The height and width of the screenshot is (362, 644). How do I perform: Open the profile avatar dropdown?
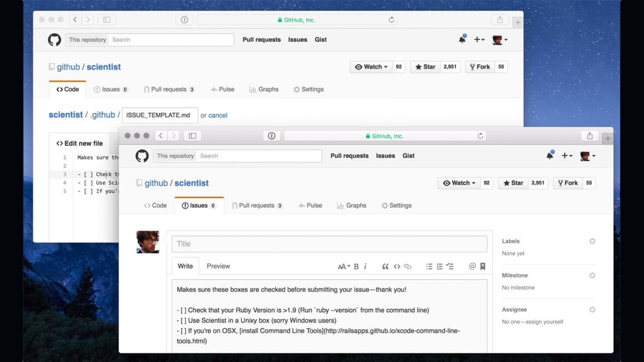[x=587, y=156]
